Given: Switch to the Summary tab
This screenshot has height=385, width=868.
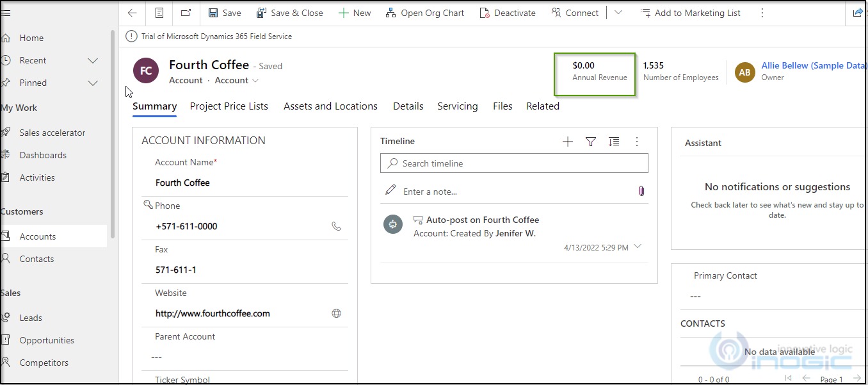Looking at the screenshot, I should coord(155,106).
